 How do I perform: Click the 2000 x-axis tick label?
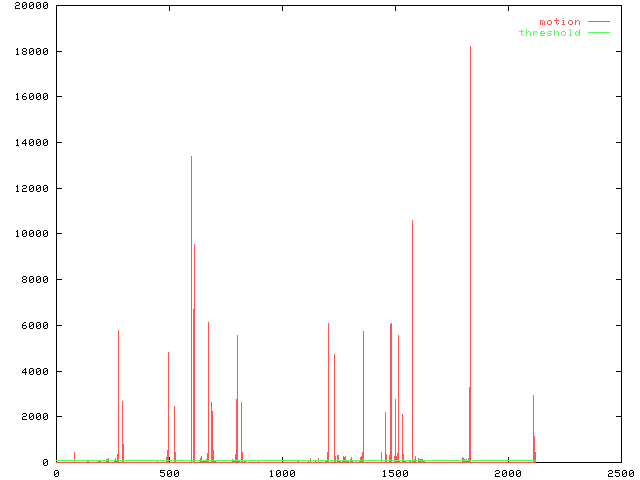coord(507,474)
